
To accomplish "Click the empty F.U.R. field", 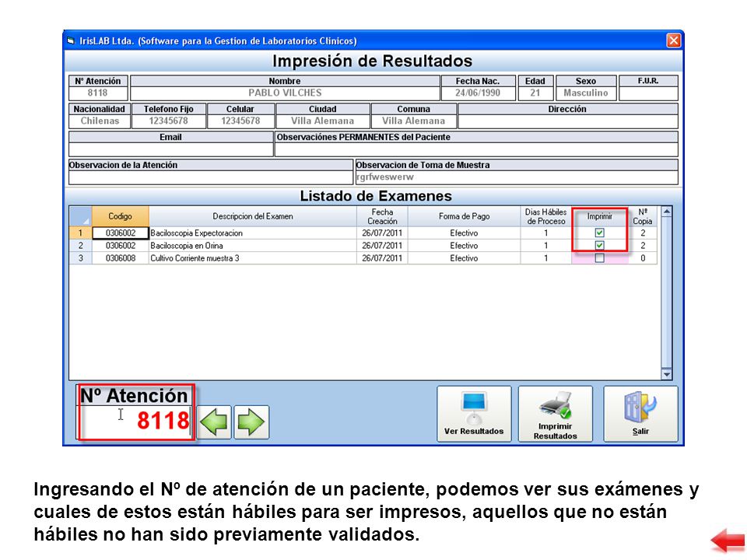I will [648, 93].
